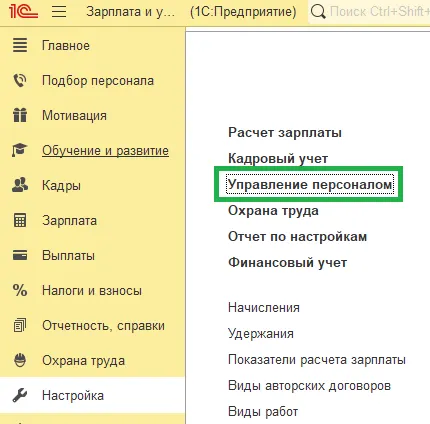This screenshot has width=430, height=424.
Task: Open the Выплаты section
Action: click(68, 256)
